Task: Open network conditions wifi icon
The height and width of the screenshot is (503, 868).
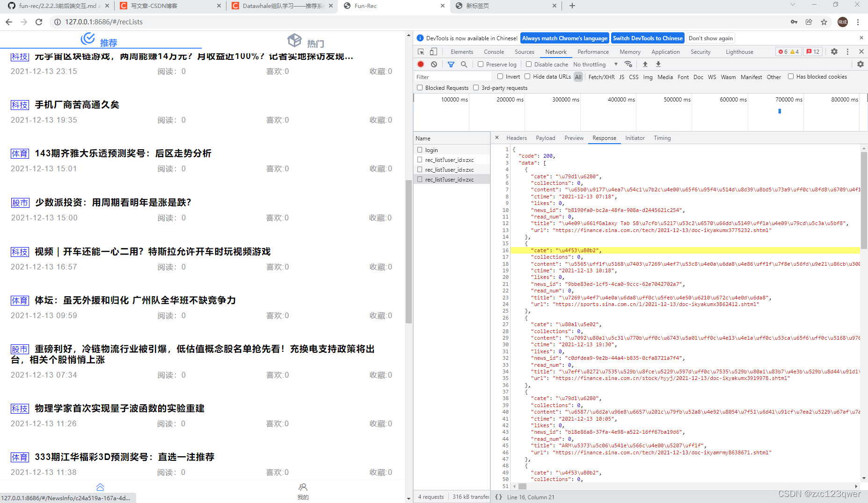Action: tap(628, 64)
